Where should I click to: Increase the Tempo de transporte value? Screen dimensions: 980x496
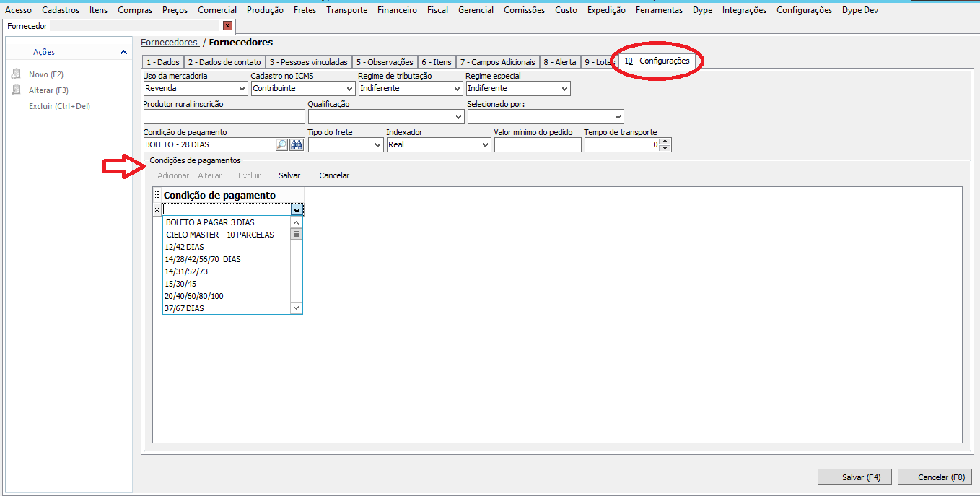tap(665, 142)
